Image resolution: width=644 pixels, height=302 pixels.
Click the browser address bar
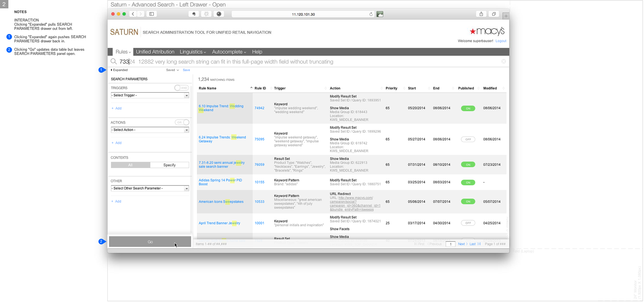click(303, 14)
